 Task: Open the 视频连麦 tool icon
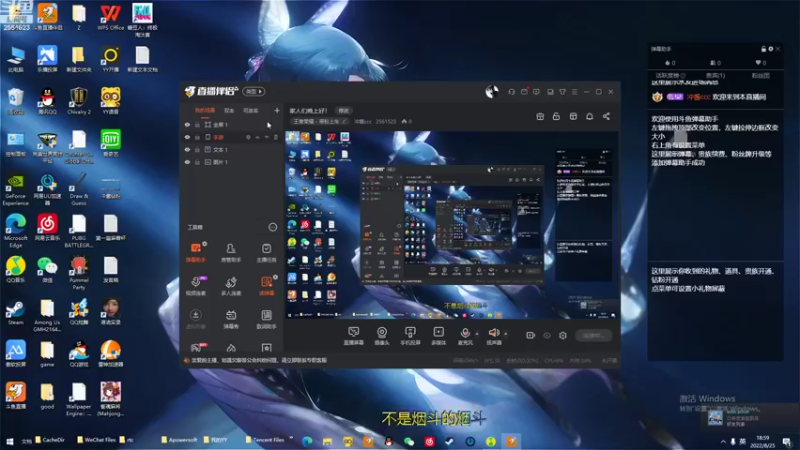[x=195, y=286]
